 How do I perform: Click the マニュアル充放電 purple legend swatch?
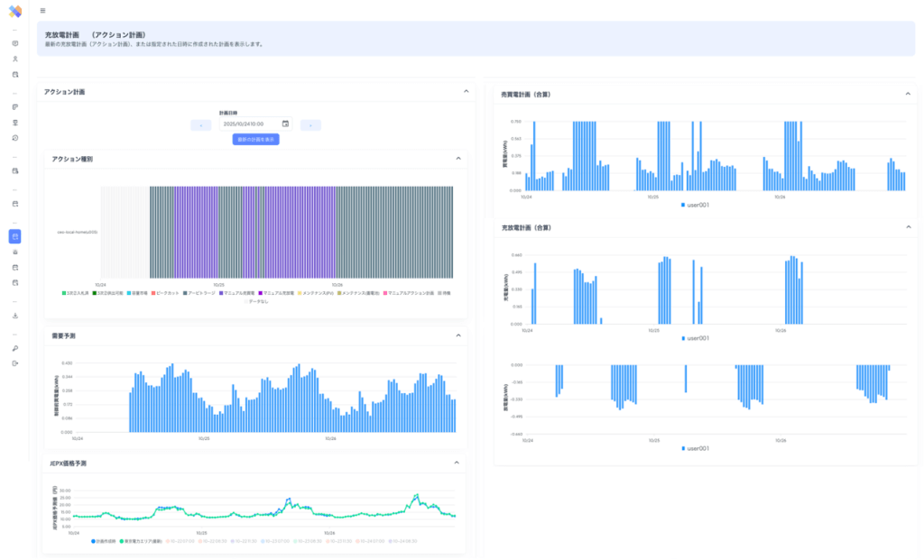click(261, 293)
